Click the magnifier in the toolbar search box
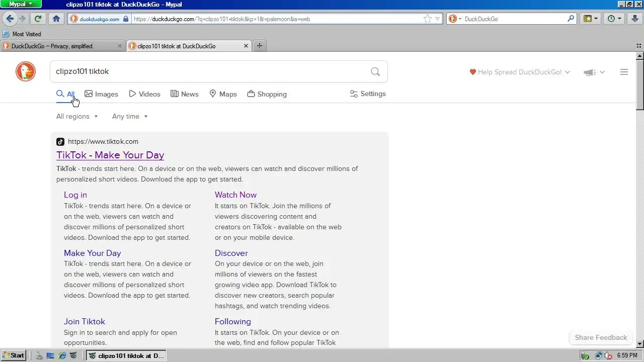Image resolution: width=644 pixels, height=362 pixels. click(571, 19)
